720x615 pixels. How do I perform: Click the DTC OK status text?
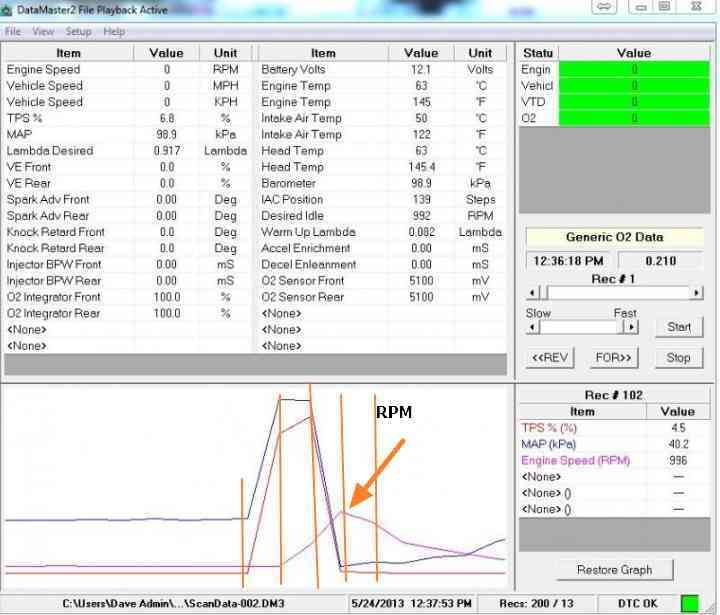coord(637,604)
